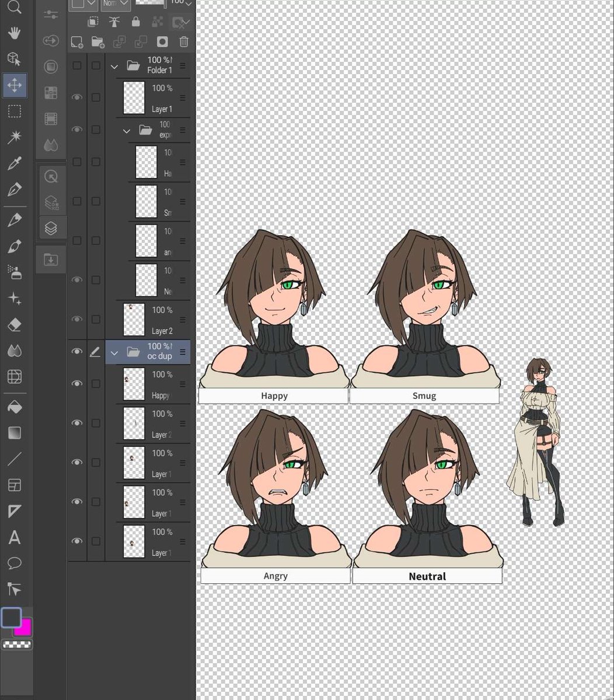Select the Airbrush spray tool
The height and width of the screenshot is (700, 614).
click(x=14, y=271)
